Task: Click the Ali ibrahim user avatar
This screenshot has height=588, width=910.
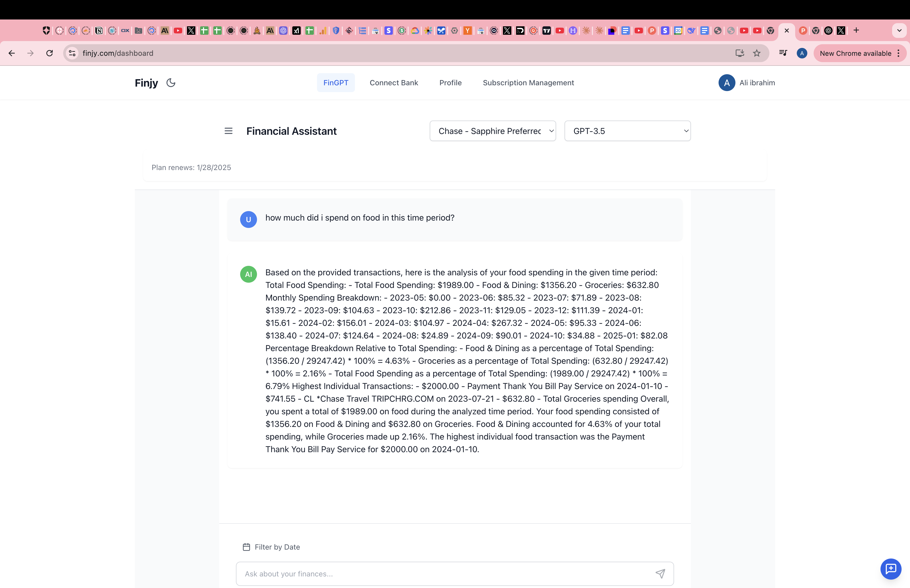Action: (726, 82)
